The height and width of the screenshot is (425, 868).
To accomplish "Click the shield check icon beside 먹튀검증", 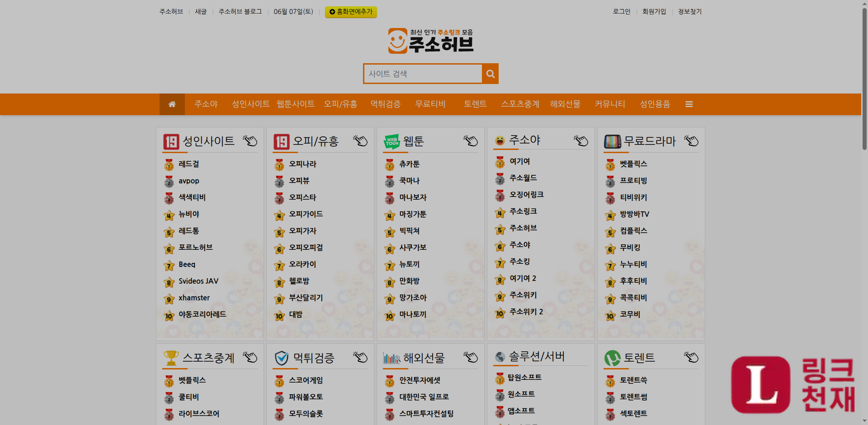I will tap(282, 358).
